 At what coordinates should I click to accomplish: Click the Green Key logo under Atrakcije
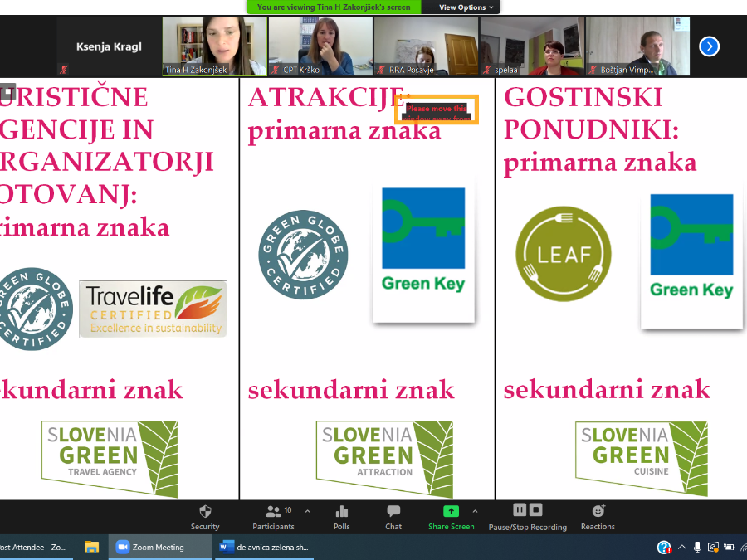(423, 251)
